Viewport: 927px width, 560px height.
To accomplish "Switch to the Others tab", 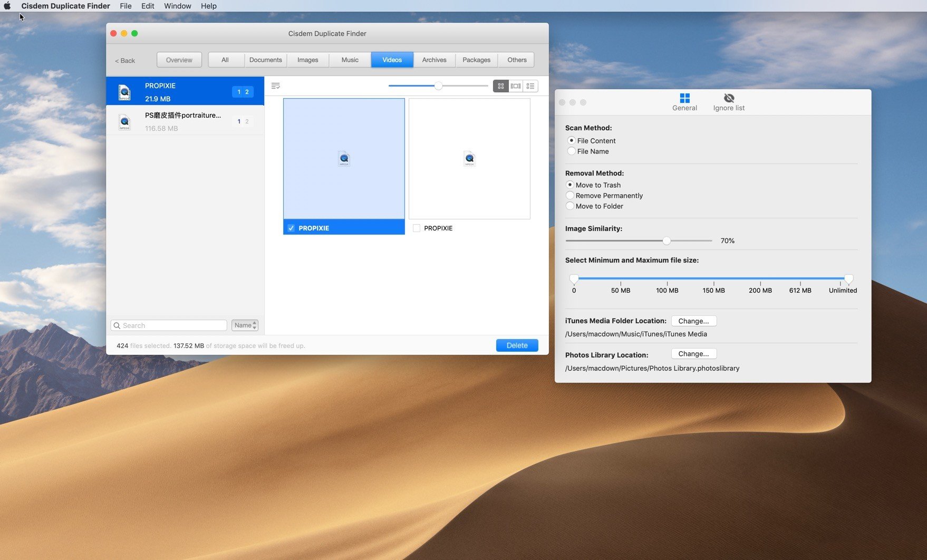I will [517, 60].
